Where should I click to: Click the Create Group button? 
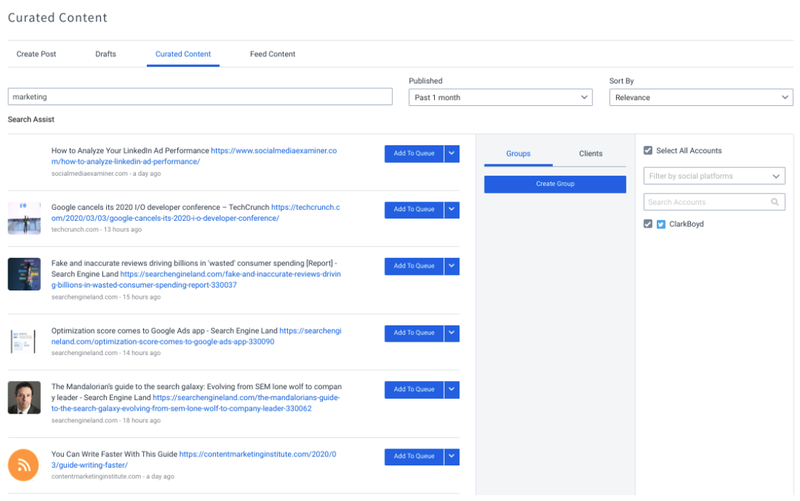click(555, 184)
